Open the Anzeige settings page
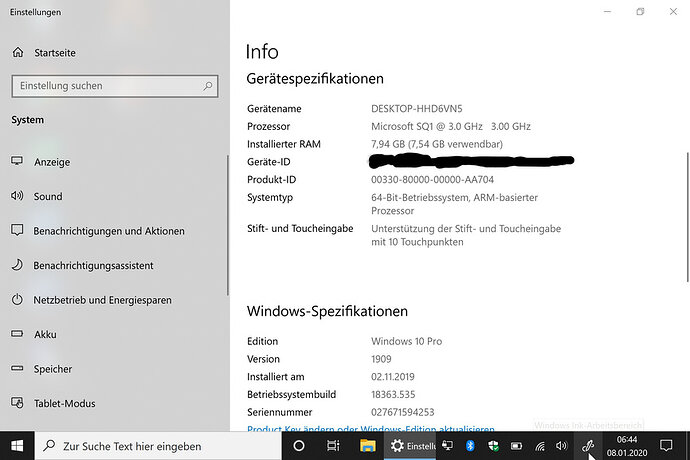 point(52,162)
